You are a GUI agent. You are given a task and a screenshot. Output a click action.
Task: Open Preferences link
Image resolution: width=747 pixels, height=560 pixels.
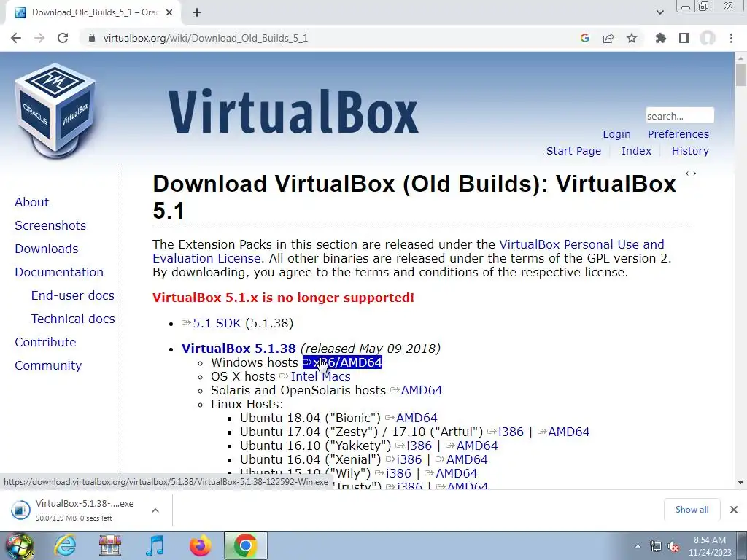pyautogui.click(x=678, y=134)
